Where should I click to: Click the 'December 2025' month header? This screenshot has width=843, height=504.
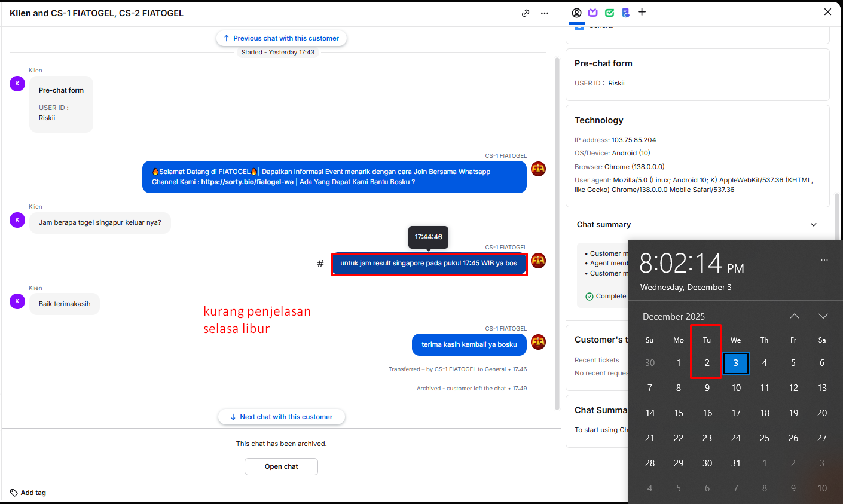tap(674, 317)
